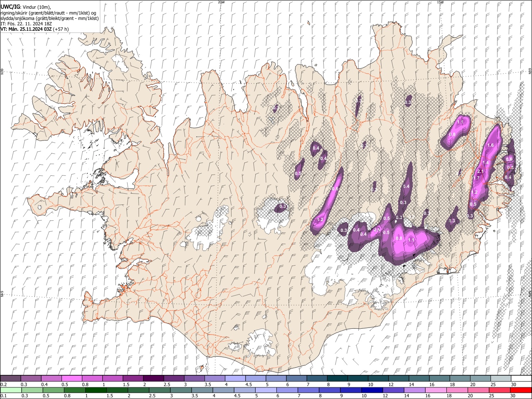Select the '(+57 h)' forecast offset text
This screenshot has height=399, width=532.
pos(61,30)
